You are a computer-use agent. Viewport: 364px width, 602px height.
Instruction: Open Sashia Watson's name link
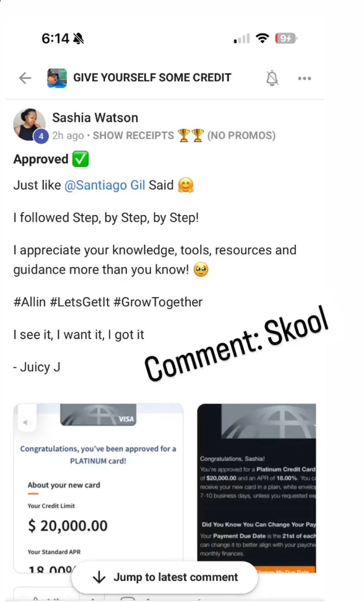click(x=95, y=118)
